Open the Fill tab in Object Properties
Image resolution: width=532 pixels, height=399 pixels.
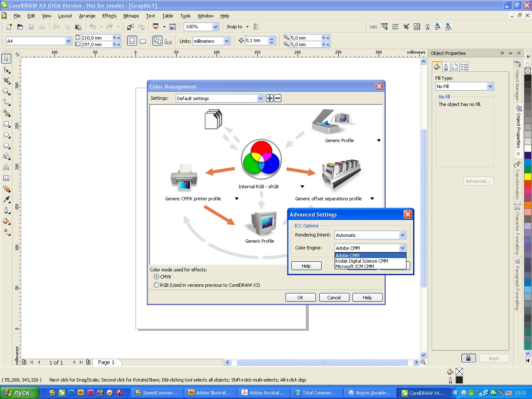pos(437,66)
